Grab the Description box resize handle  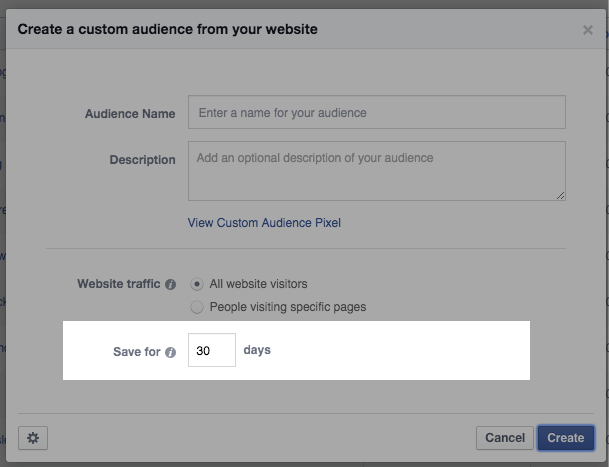click(x=560, y=195)
